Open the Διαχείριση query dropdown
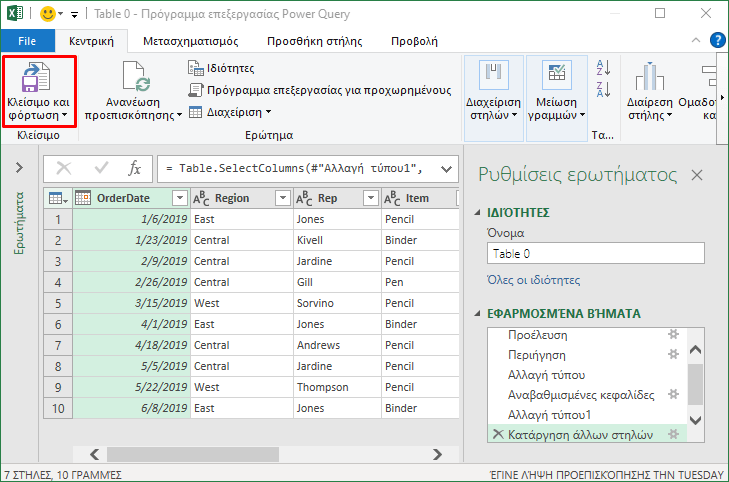The image size is (729, 482). [x=230, y=112]
